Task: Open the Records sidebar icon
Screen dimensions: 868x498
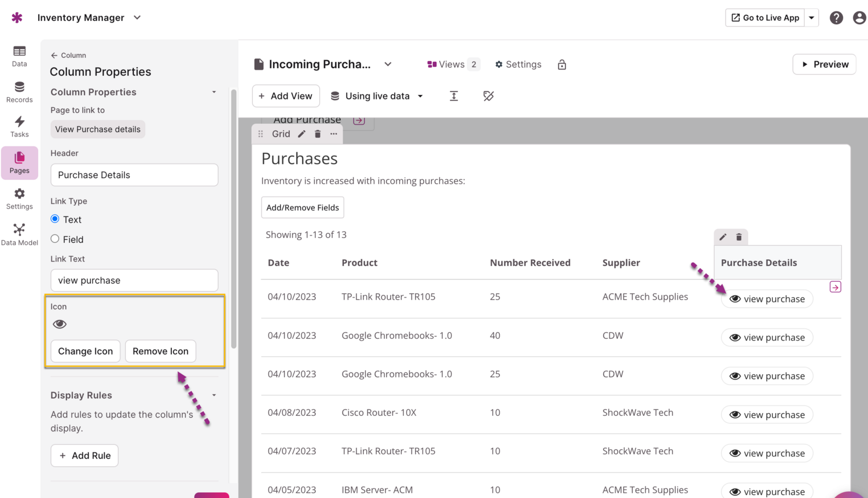Action: (19, 92)
